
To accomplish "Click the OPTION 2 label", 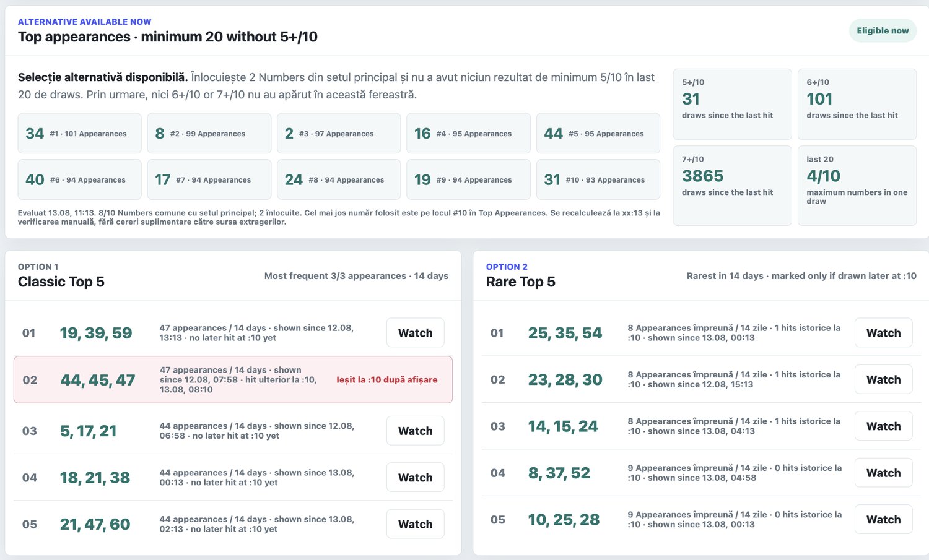I will pyautogui.click(x=507, y=267).
